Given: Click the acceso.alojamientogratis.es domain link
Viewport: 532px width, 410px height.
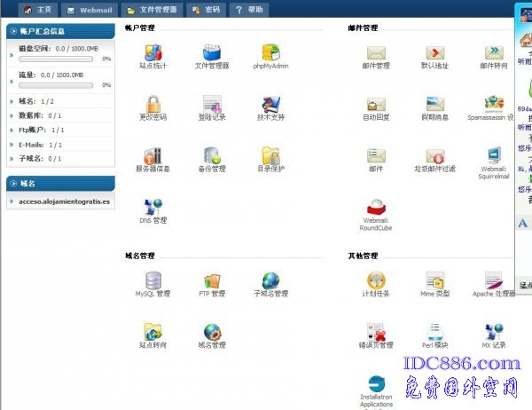Looking at the screenshot, I should [x=65, y=201].
